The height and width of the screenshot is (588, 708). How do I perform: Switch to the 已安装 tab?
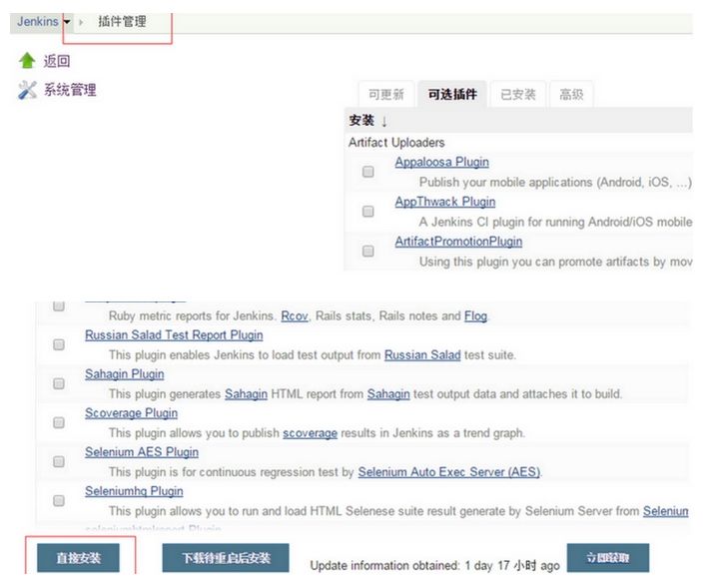pos(518,94)
